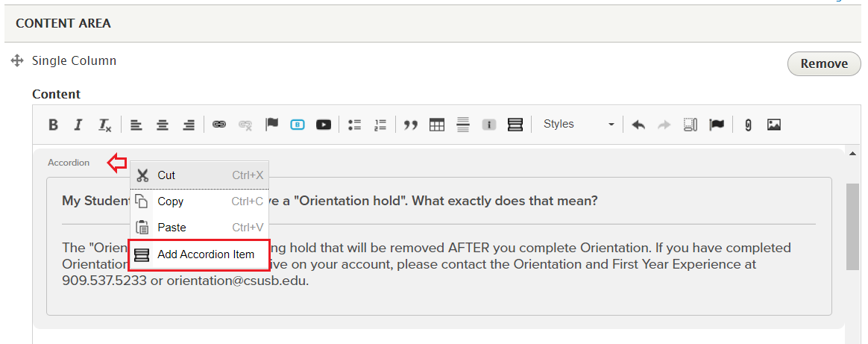Viewport: 868px width, 344px height.
Task: Click the paperclip attachment icon
Action: (747, 125)
